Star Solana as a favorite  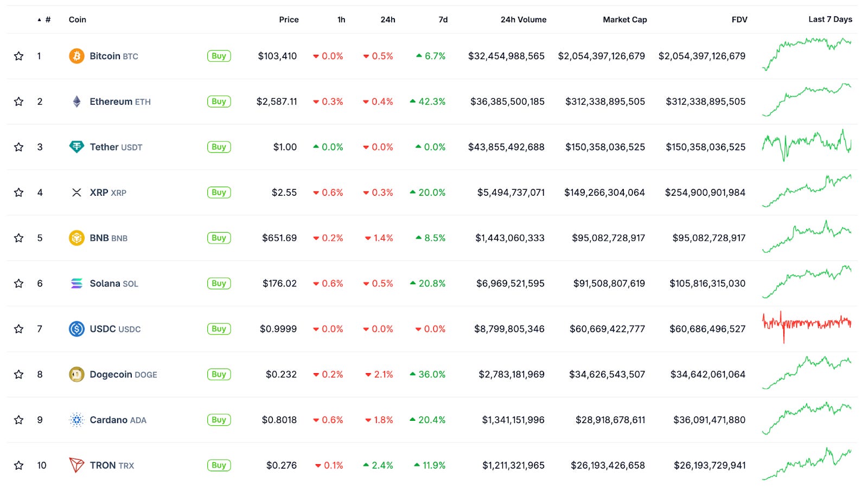coord(19,284)
